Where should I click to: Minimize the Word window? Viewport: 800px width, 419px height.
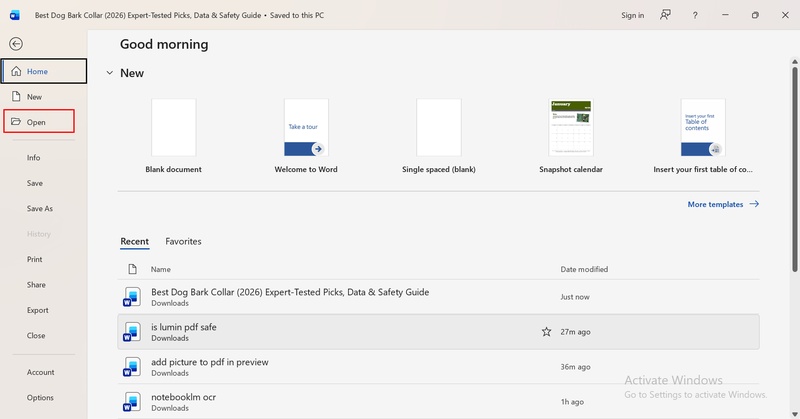[725, 15]
